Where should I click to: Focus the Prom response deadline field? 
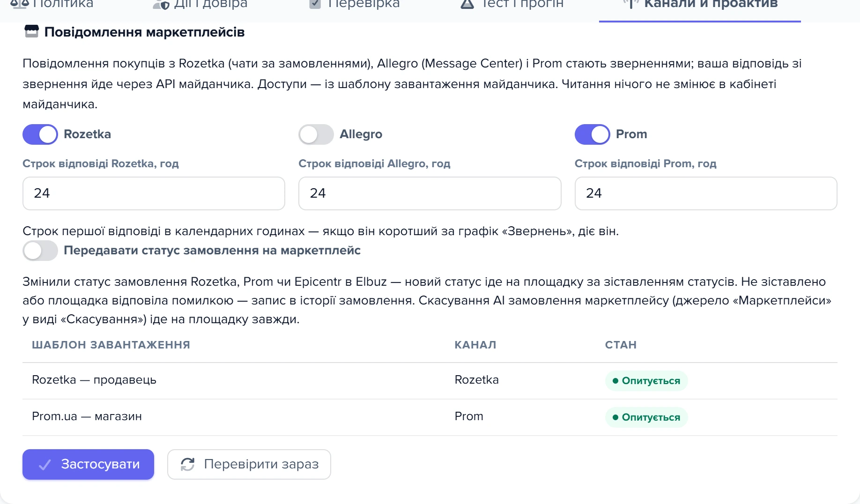click(x=706, y=193)
